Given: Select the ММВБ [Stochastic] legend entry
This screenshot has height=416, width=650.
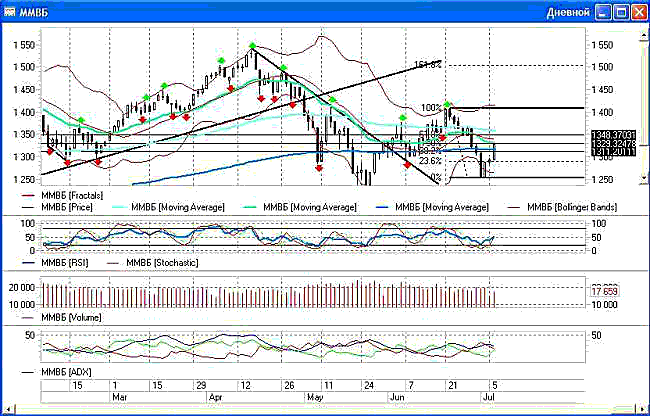Looking at the screenshot, I should click(x=153, y=263).
